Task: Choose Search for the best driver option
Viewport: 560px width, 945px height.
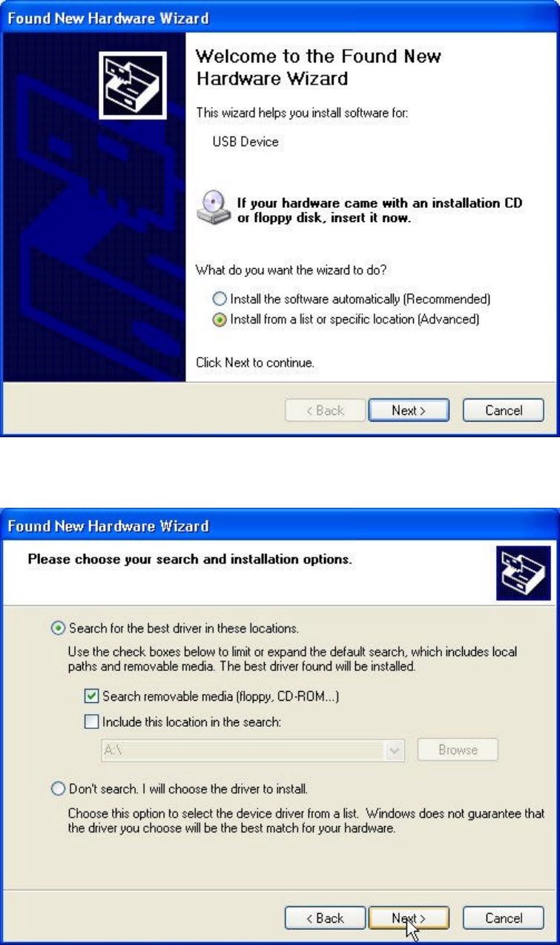Action: coord(58,628)
